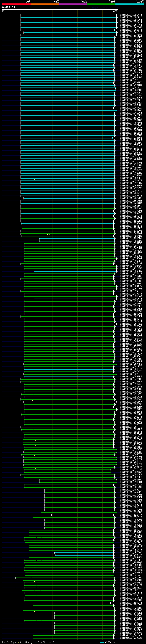146x644 pixels.
Task: Click the UniRef100_C6T4J5 hit label
Action: pos(131,17)
